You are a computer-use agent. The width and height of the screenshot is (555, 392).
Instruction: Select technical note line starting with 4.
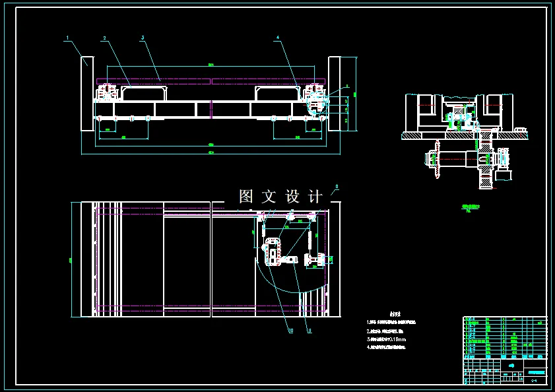click(386, 347)
